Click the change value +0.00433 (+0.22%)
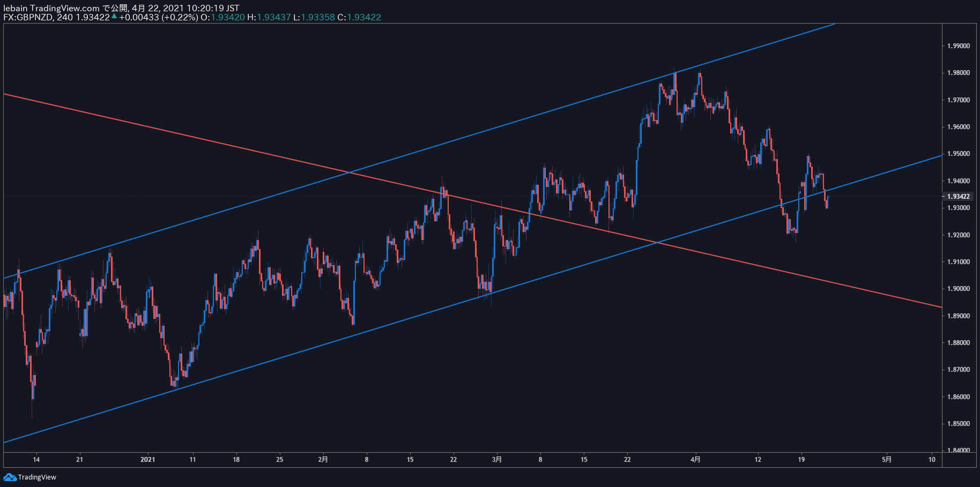The image size is (980, 487). pos(159,17)
